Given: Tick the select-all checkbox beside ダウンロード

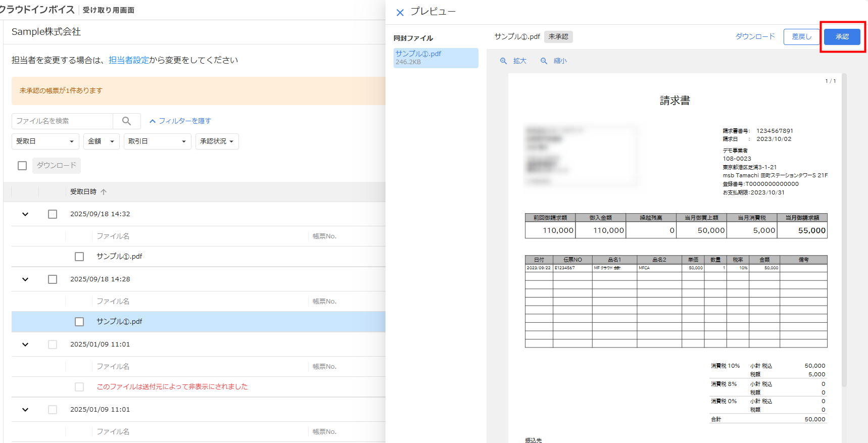Looking at the screenshot, I should coord(22,166).
